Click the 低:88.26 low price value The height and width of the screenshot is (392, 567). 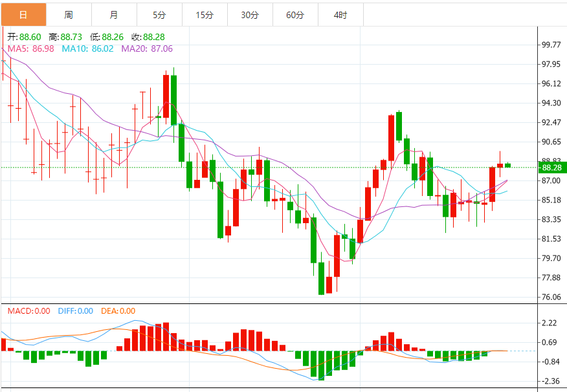point(107,37)
